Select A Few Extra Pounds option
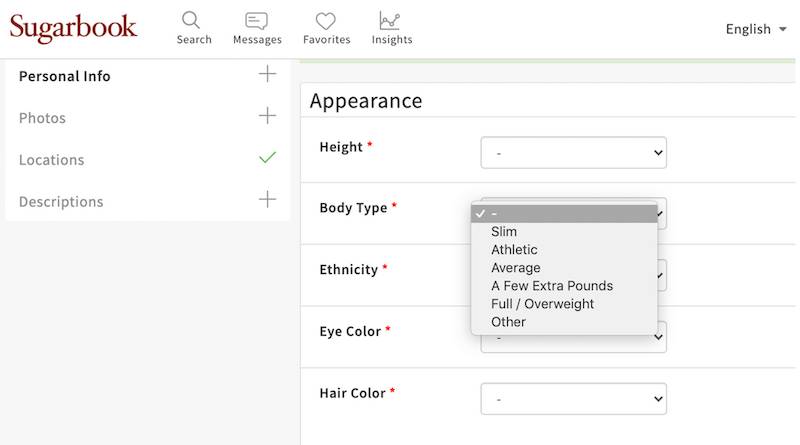Viewport: 800px width, 445px height. (552, 286)
